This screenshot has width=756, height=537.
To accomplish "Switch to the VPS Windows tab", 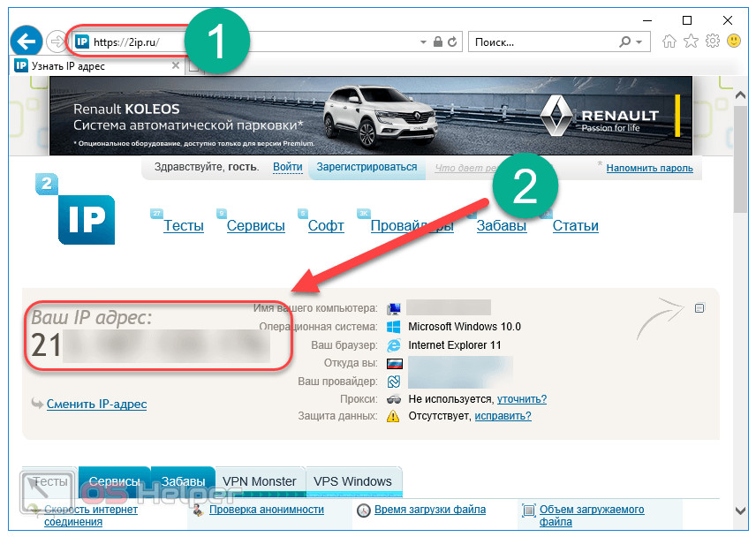I will [353, 481].
